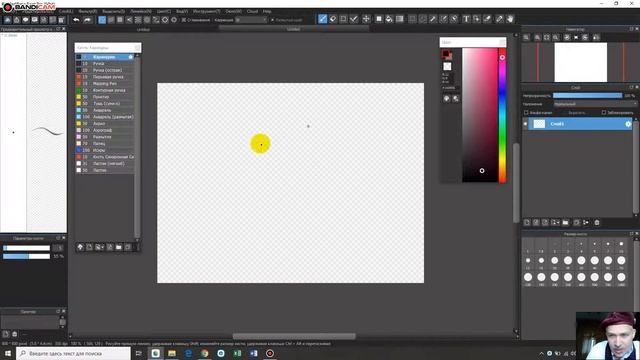Open Word from the taskbar
The width and height of the screenshot is (640, 360).
pos(253,353)
